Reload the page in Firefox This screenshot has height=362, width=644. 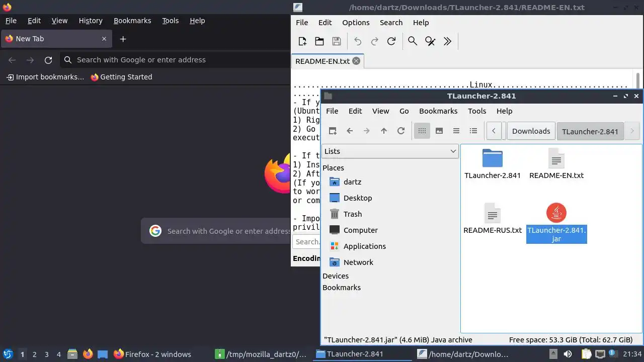[x=48, y=60]
